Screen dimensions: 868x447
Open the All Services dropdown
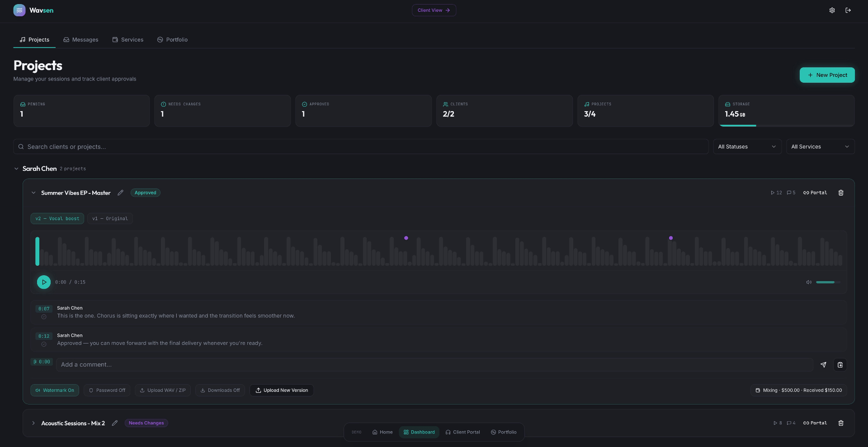click(821, 146)
